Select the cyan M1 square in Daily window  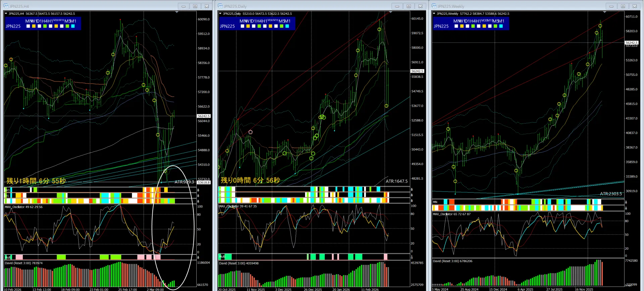[x=287, y=26]
